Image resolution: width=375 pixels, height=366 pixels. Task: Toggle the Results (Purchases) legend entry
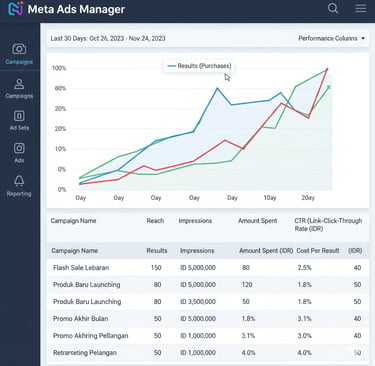(199, 66)
